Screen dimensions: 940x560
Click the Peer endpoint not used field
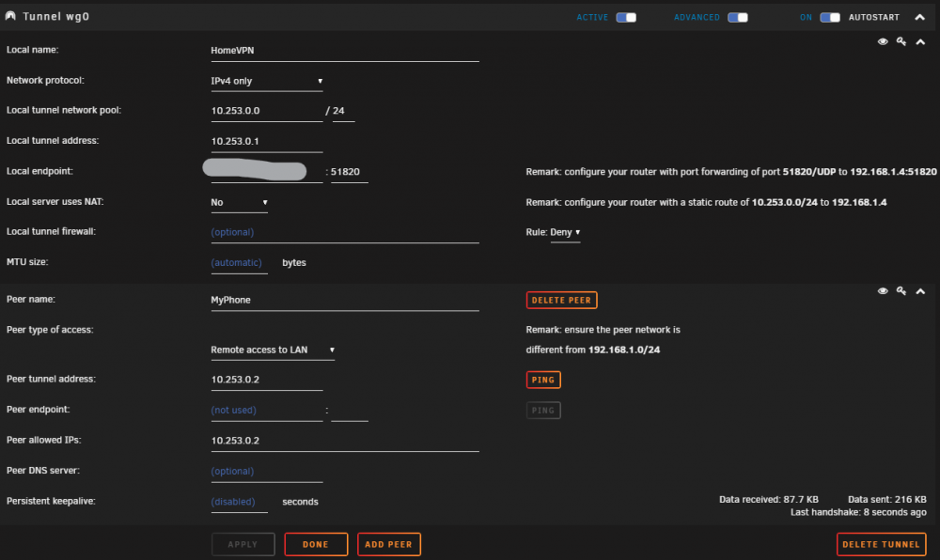pos(267,411)
